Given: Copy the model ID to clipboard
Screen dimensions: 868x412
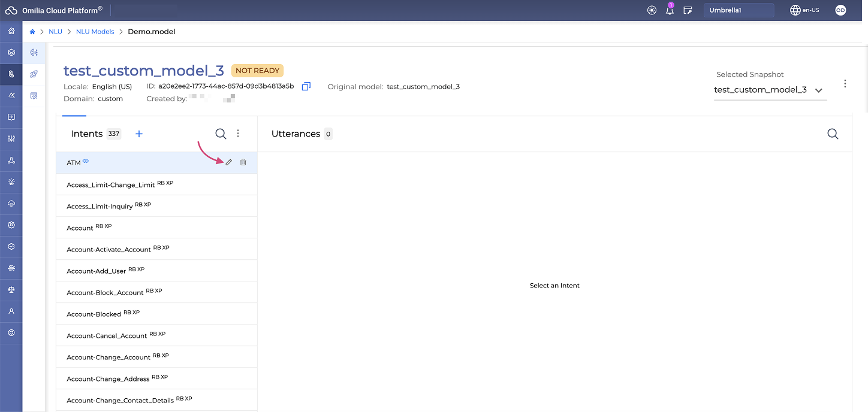Looking at the screenshot, I should pyautogui.click(x=306, y=86).
